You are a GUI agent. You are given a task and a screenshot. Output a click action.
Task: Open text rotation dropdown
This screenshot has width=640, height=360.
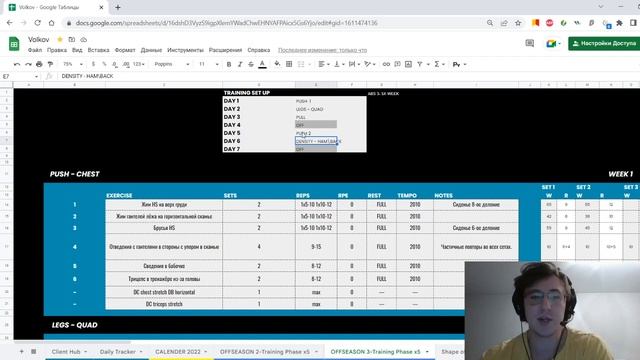tap(369, 64)
